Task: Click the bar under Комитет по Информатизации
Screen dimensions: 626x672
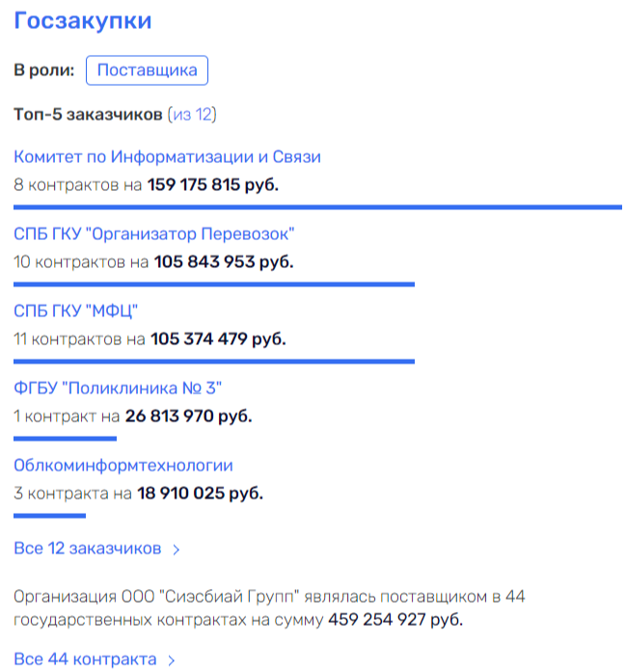Action: [317, 206]
